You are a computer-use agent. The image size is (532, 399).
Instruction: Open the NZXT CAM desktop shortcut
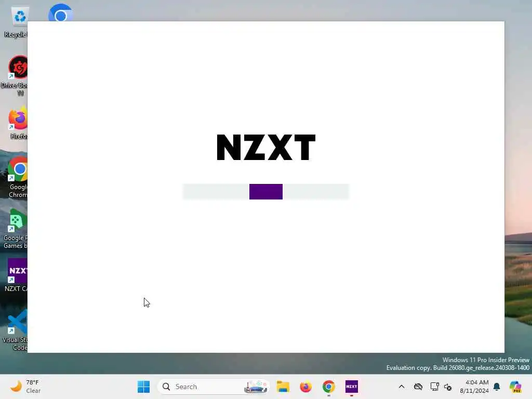pyautogui.click(x=16, y=275)
